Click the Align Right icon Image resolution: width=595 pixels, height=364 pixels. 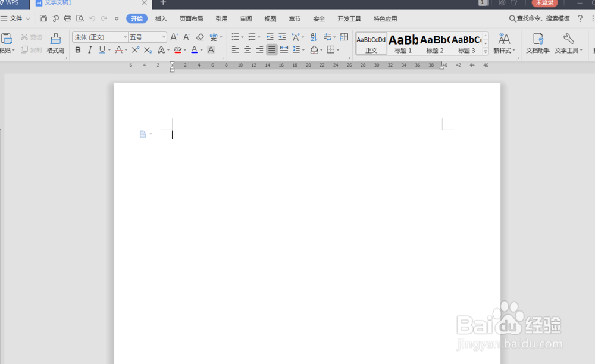coord(259,50)
